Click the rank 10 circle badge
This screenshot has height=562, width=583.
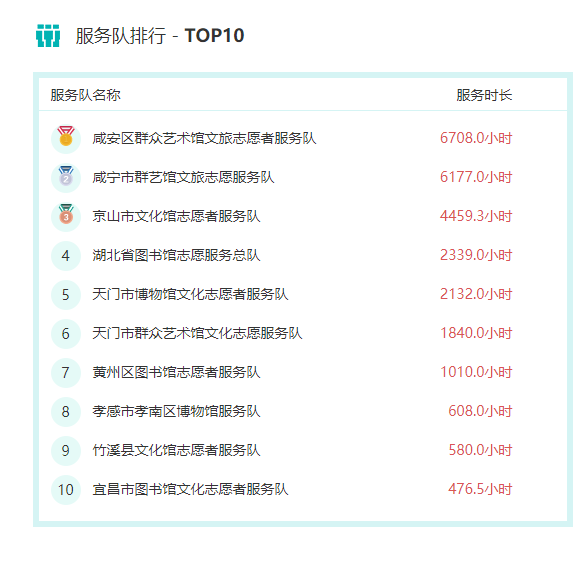[66, 490]
